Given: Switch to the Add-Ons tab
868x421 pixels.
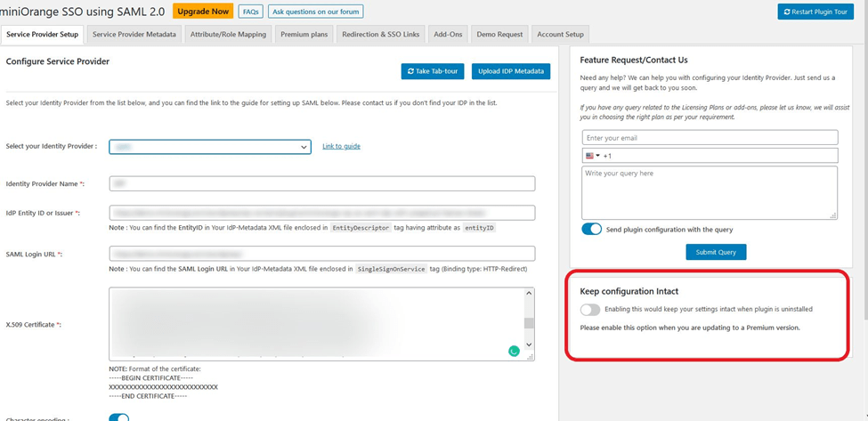Looking at the screenshot, I should 448,35.
